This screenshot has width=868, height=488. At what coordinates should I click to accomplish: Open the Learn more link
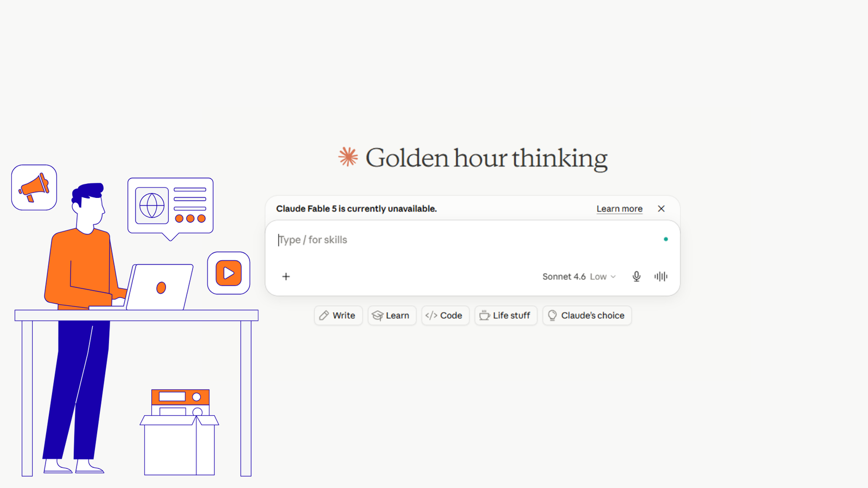(620, 209)
